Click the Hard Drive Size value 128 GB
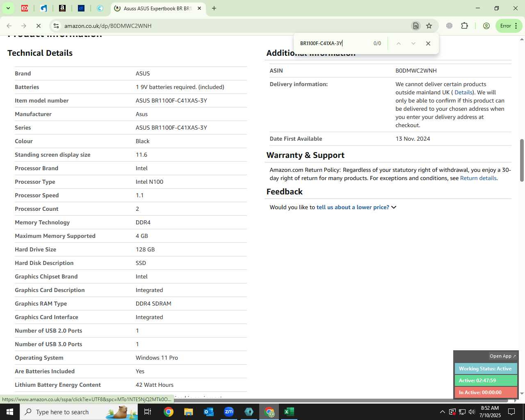 tap(145, 249)
